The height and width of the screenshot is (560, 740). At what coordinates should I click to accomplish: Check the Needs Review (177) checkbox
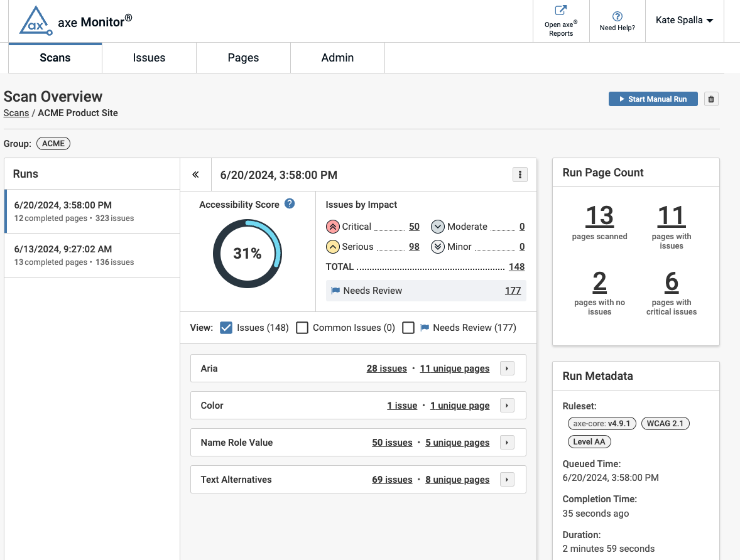pos(408,328)
